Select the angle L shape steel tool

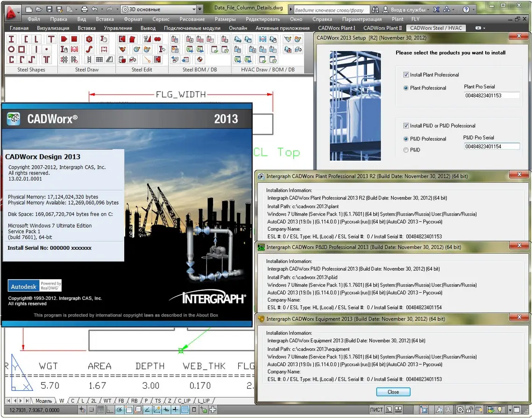tap(36, 39)
